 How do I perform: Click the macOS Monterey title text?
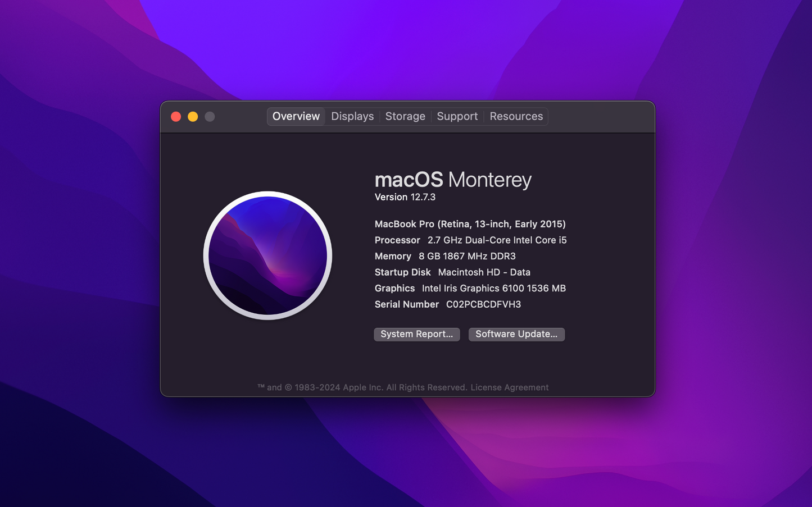tap(453, 180)
